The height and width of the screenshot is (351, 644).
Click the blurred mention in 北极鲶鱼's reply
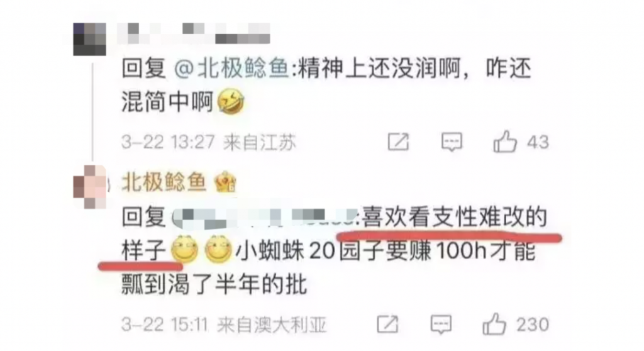click(x=264, y=217)
